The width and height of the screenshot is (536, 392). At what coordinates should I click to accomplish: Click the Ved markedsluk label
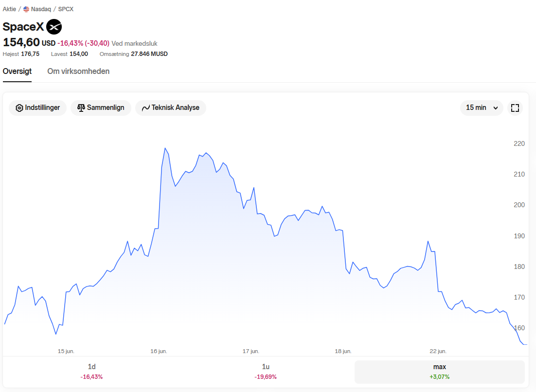pos(134,44)
